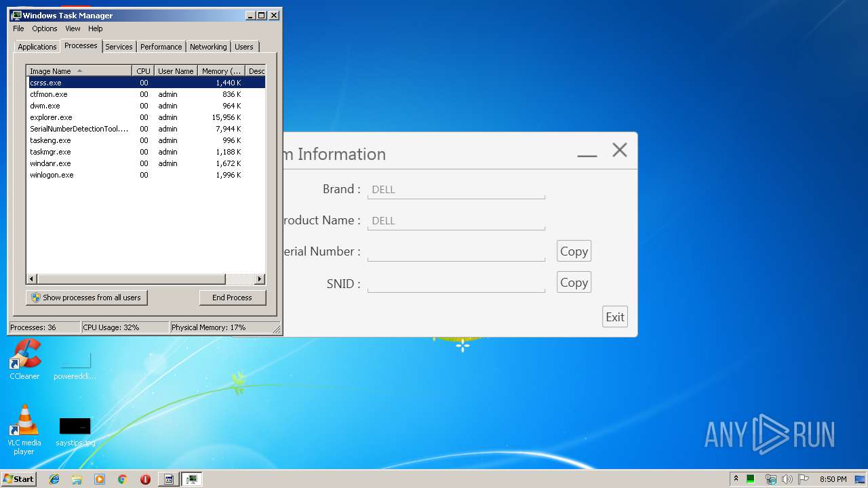The image size is (868, 488).
Task: Open the Options menu in Task Manager
Action: (x=45, y=28)
